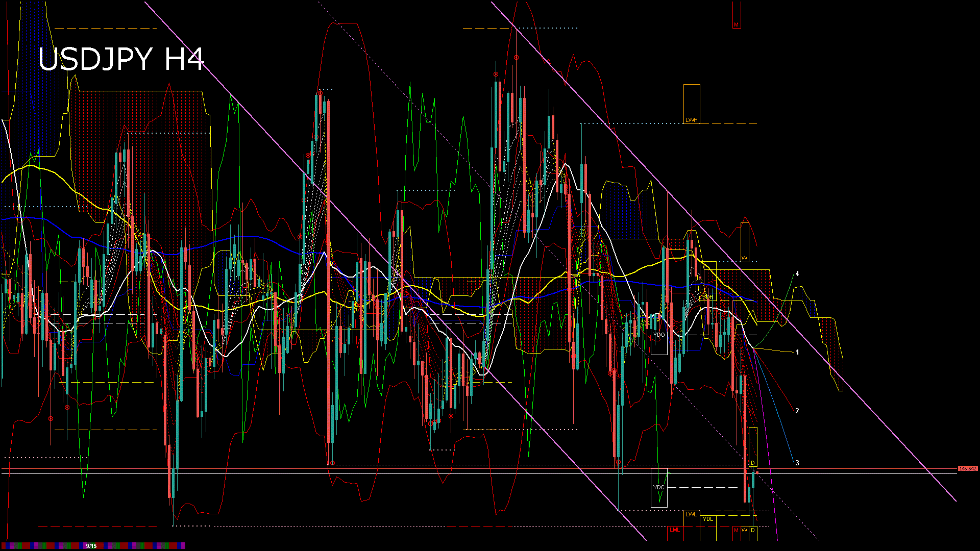Viewport: 980px width, 551px height.
Task: Click the YDL yesterday-low label
Action: [x=708, y=519]
